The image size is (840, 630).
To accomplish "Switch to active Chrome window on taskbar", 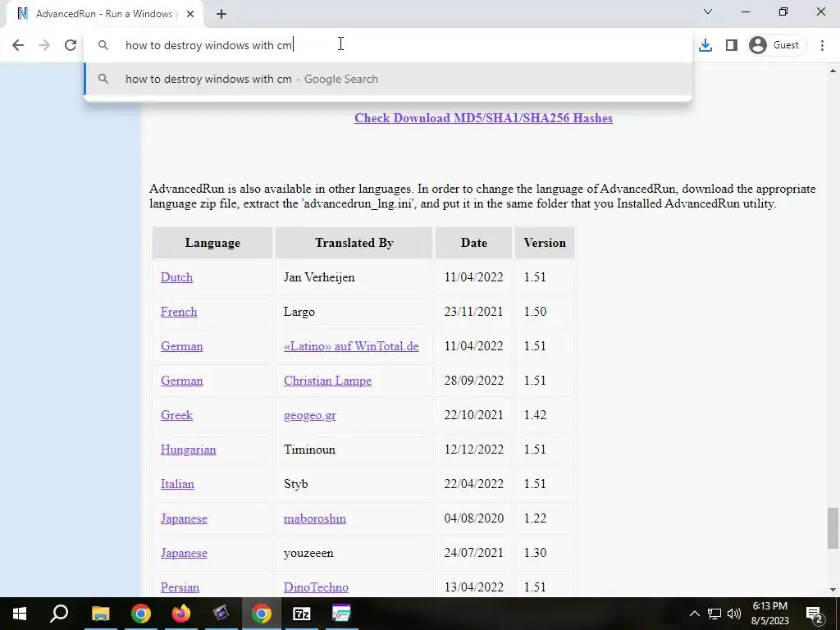I will coord(262,614).
